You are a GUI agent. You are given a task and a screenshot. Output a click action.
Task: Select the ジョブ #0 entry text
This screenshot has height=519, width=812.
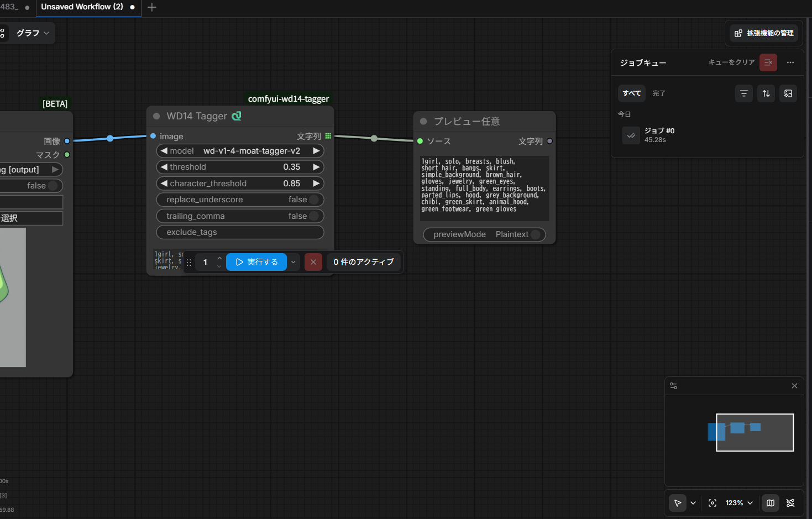[659, 131]
